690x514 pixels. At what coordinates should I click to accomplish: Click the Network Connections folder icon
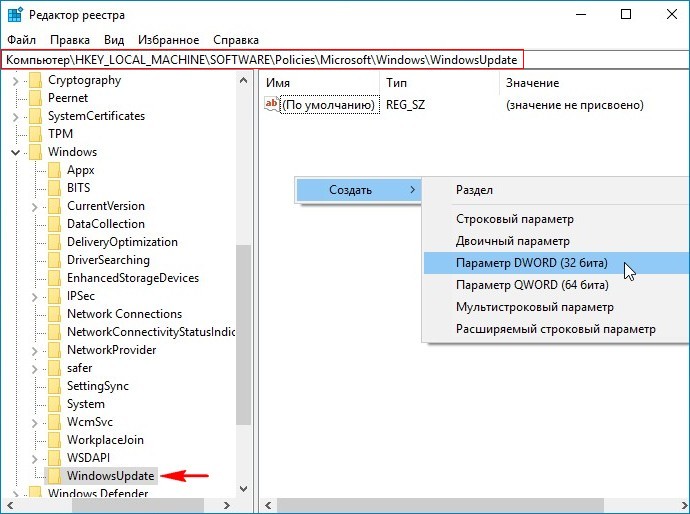click(54, 314)
